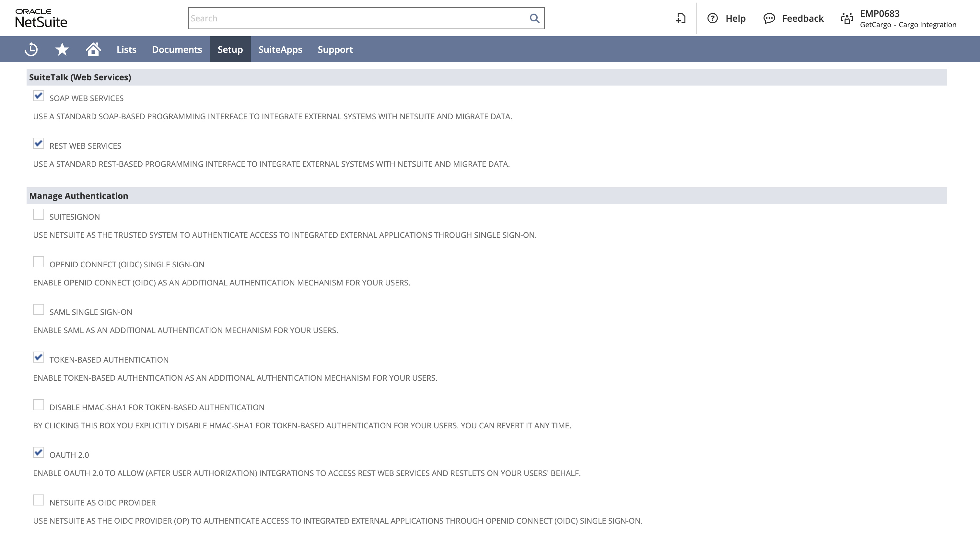Screen dimensions: 980x534
Task: Open the SuiteApps menu
Action: pyautogui.click(x=280, y=50)
